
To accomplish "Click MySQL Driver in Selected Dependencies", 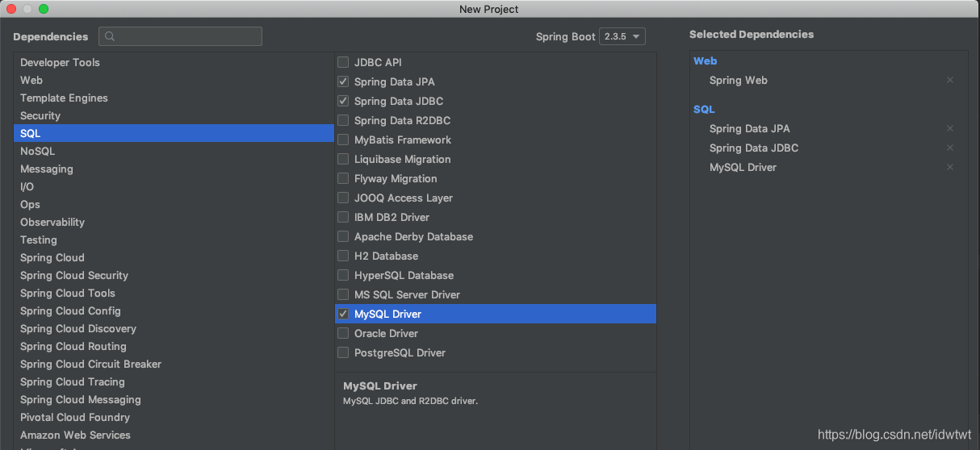I will 743,167.
